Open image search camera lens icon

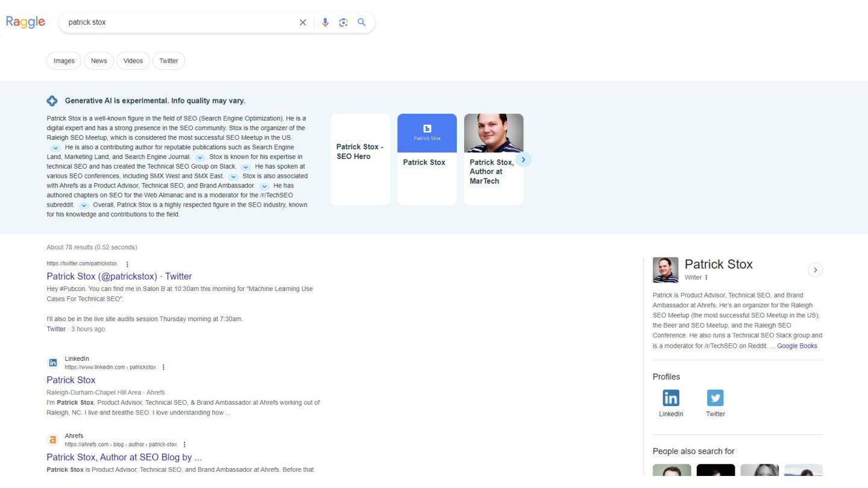(343, 22)
